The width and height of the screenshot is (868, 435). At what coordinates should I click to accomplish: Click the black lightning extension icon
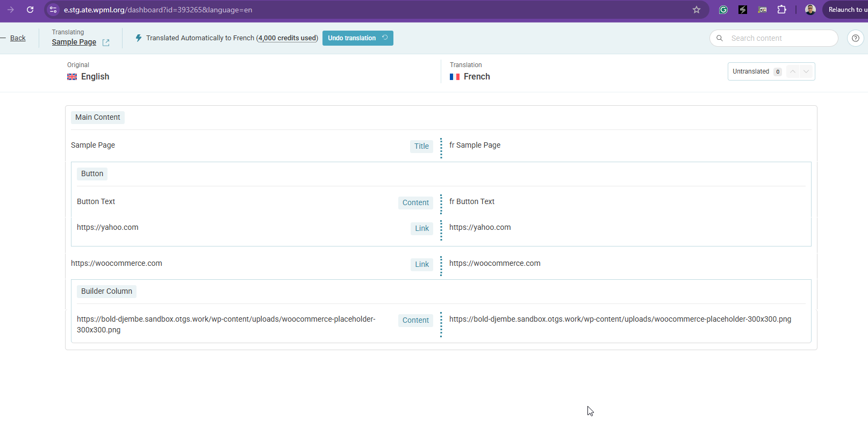tap(743, 10)
